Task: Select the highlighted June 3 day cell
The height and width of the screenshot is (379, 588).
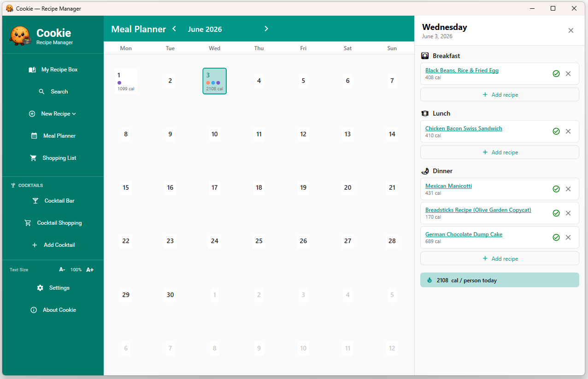Action: 214,81
